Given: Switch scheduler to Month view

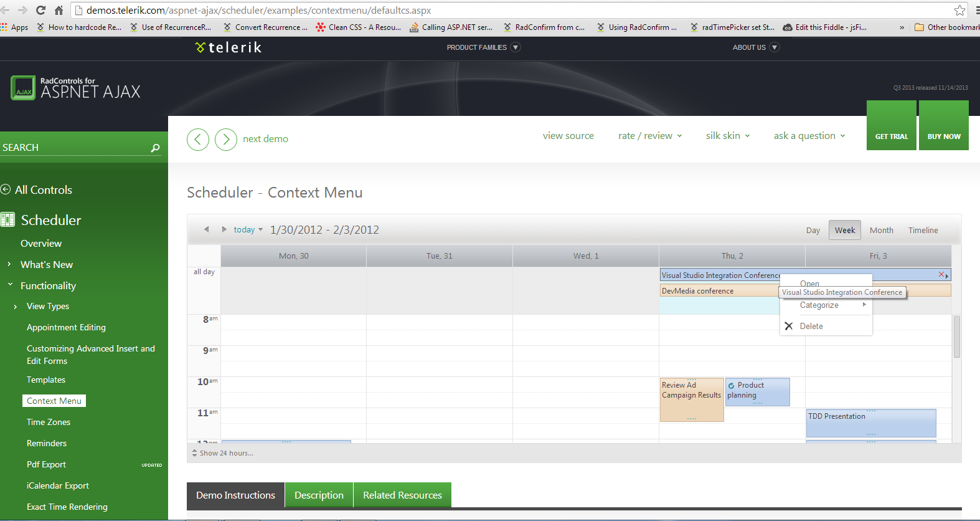Looking at the screenshot, I should [x=882, y=231].
